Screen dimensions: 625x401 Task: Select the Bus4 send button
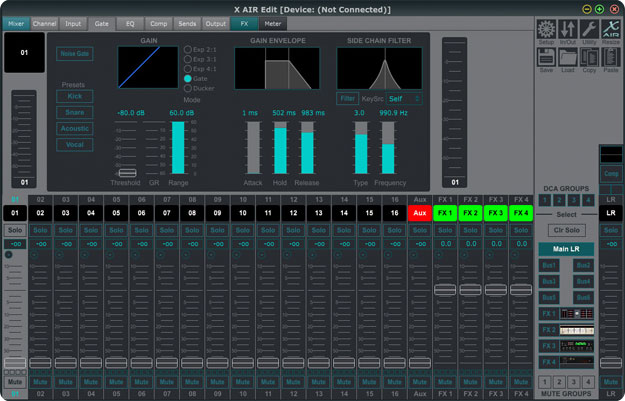tap(583, 281)
